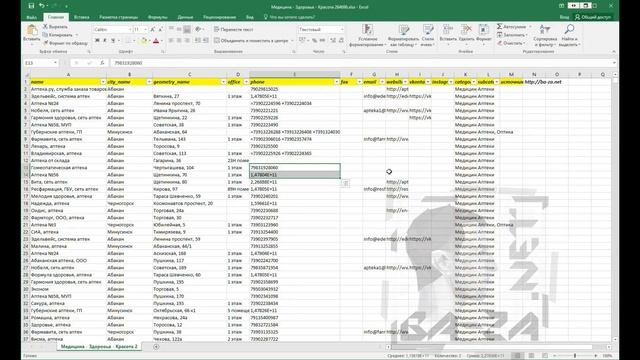Click the zoom slider in the status bar
The image size is (640, 360).
(575, 356)
